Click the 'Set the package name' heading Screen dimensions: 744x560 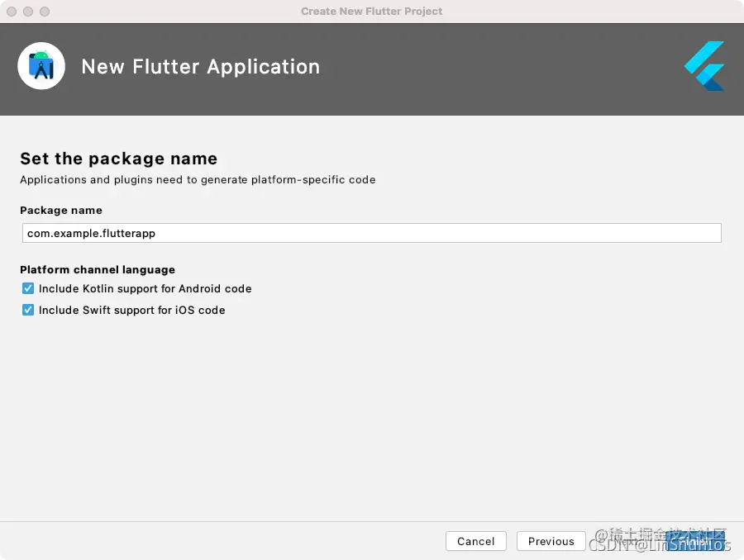point(118,159)
